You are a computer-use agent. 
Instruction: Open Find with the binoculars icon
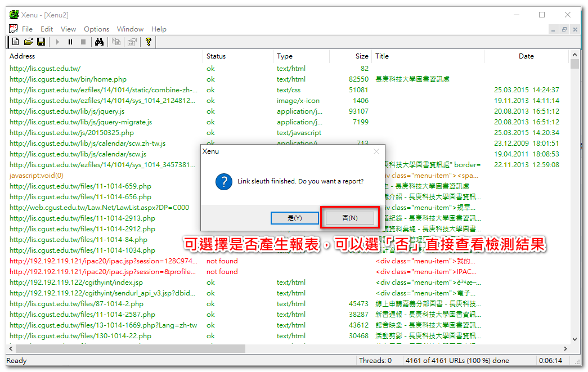click(x=99, y=42)
